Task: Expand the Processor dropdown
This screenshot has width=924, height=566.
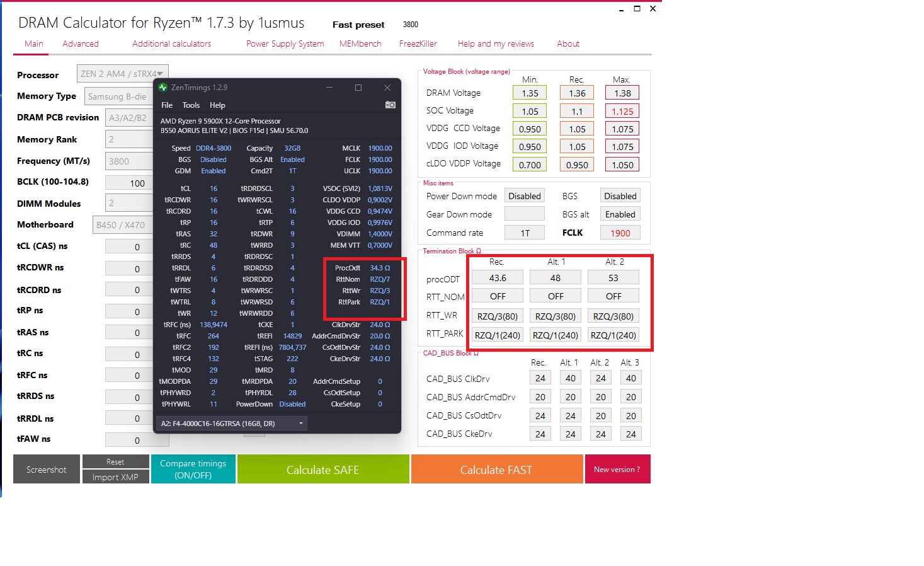Action: pos(123,74)
